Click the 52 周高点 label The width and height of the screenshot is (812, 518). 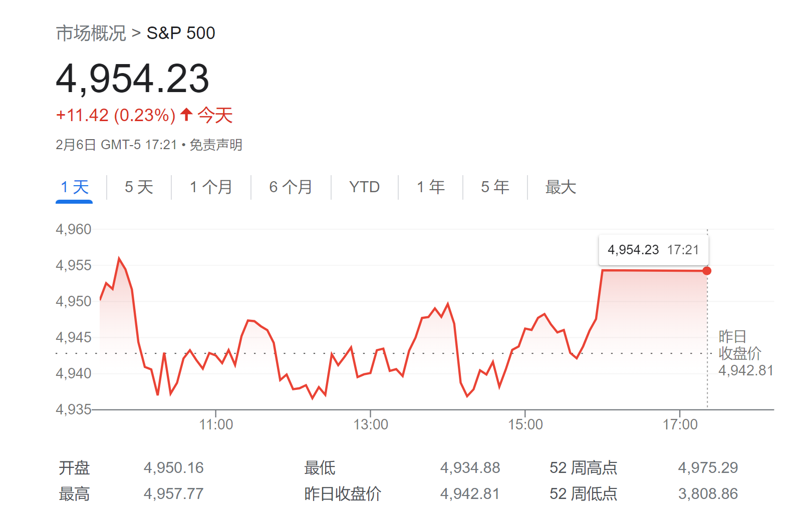point(583,468)
